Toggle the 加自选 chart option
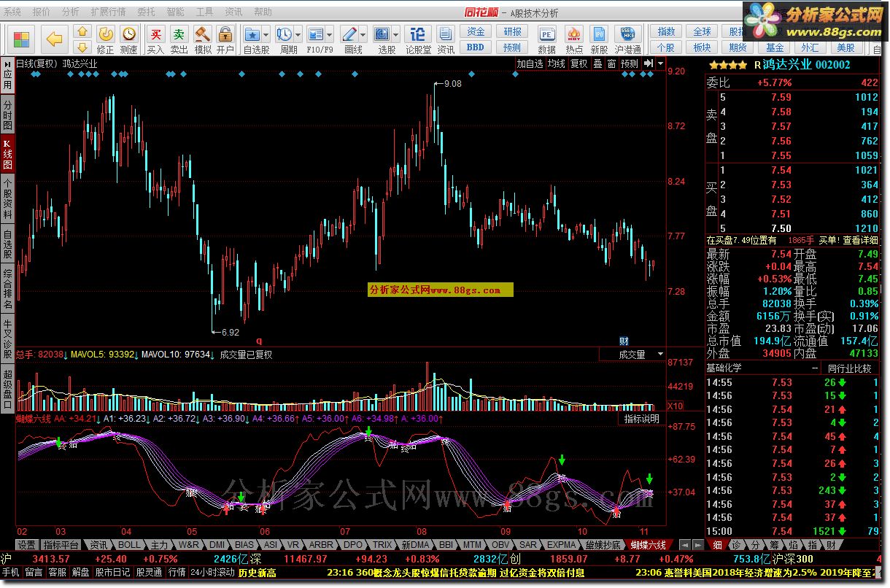The width and height of the screenshot is (890, 588). pyautogui.click(x=530, y=63)
